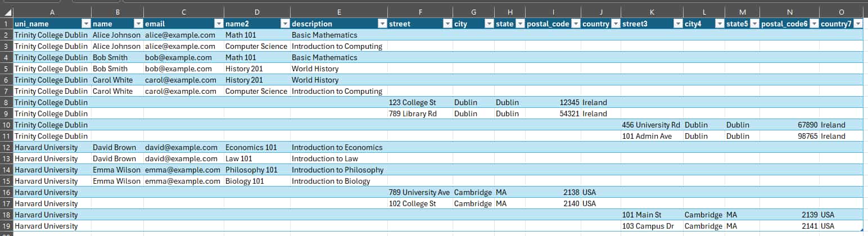Select World History cell in row 6
This screenshot has height=236, width=868.
point(340,80)
